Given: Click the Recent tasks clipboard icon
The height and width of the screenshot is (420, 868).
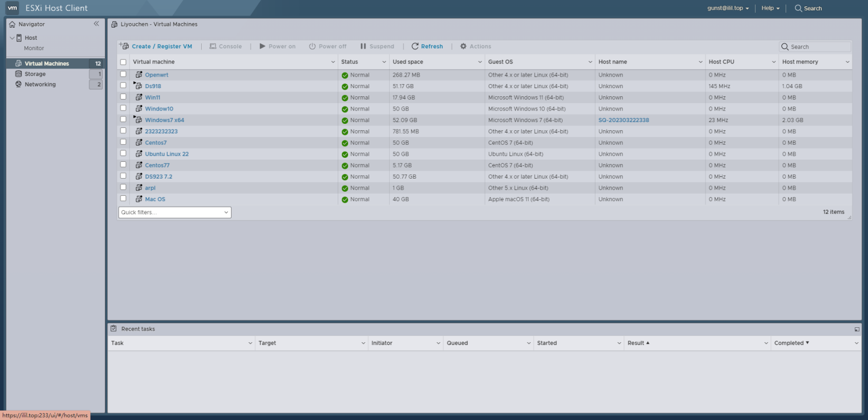Looking at the screenshot, I should (114, 328).
